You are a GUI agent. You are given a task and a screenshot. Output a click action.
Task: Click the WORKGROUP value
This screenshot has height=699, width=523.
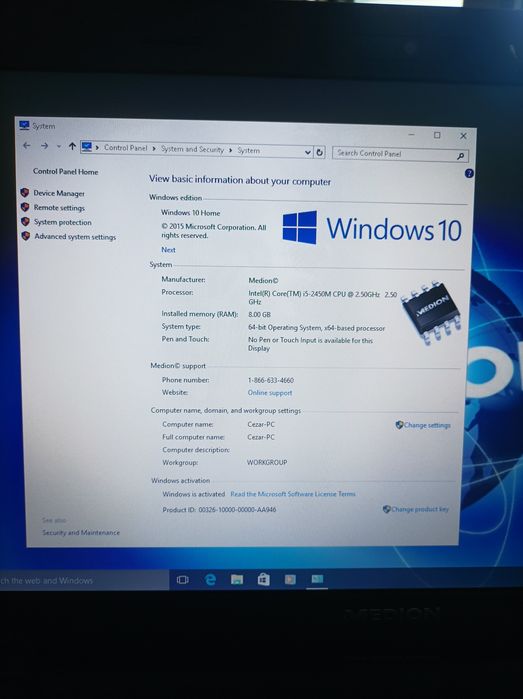pyautogui.click(x=267, y=463)
